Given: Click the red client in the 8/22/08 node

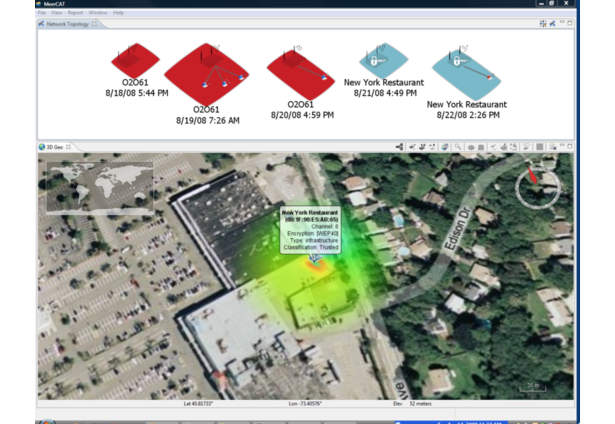Looking at the screenshot, I should tap(489, 77).
